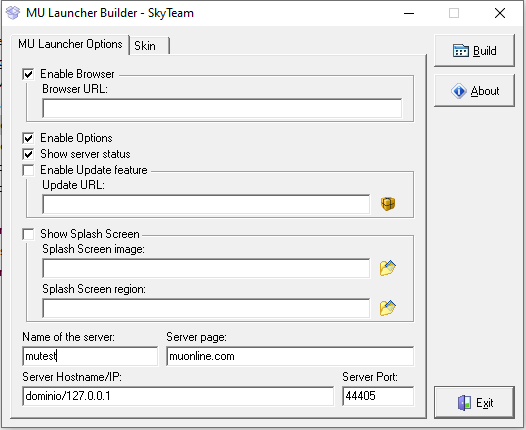The width and height of the screenshot is (526, 430).
Task: Browse for Splash Screen image file
Action: click(388, 268)
